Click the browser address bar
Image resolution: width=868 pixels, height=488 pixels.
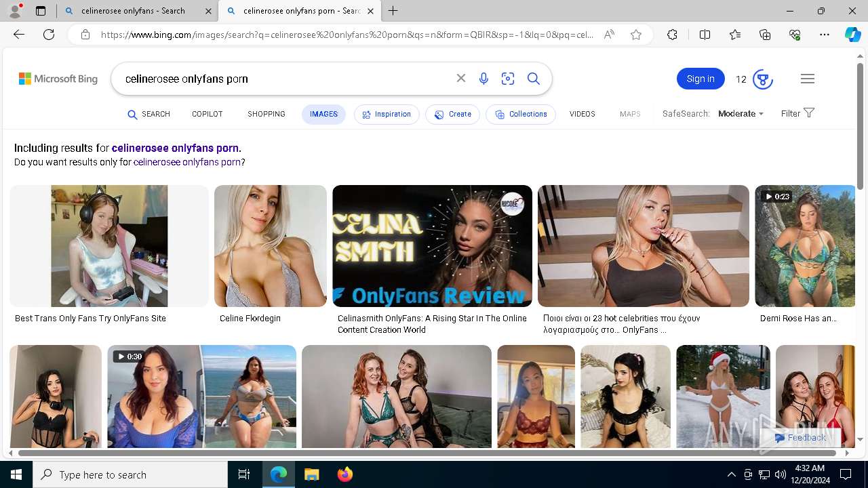pos(347,35)
